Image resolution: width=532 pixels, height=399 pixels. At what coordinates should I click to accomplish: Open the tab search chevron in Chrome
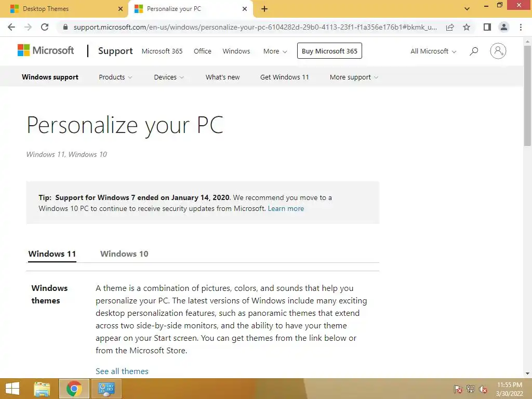tap(467, 9)
